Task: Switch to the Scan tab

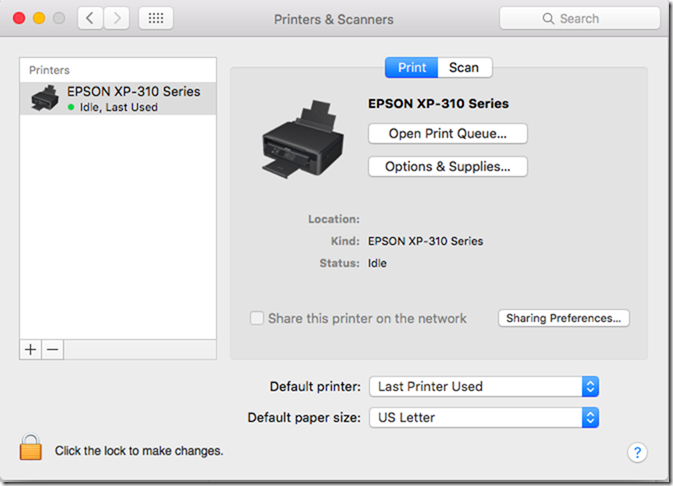Action: click(464, 68)
